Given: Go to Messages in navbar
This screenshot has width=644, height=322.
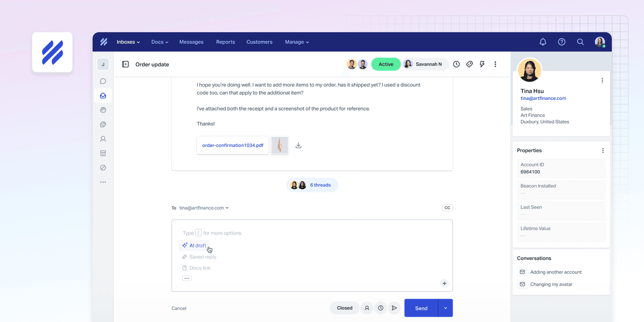Looking at the screenshot, I should 192,42.
